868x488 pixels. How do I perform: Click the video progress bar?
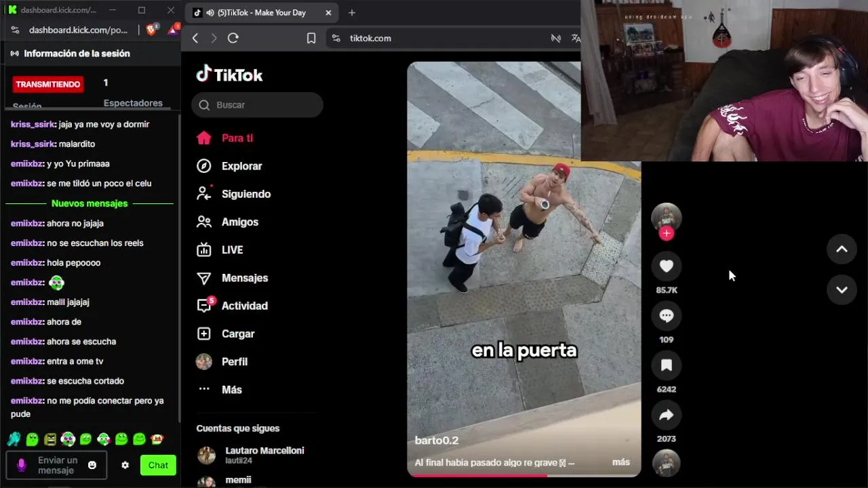pyautogui.click(x=524, y=475)
